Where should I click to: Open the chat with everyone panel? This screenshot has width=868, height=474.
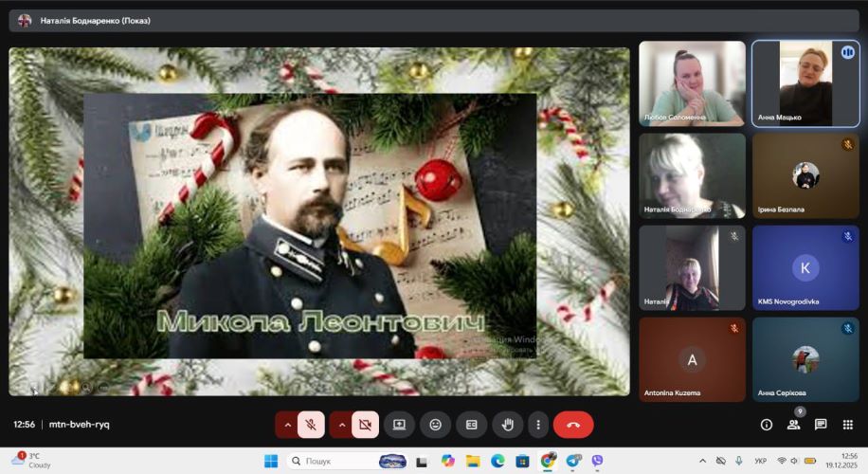[x=821, y=425]
